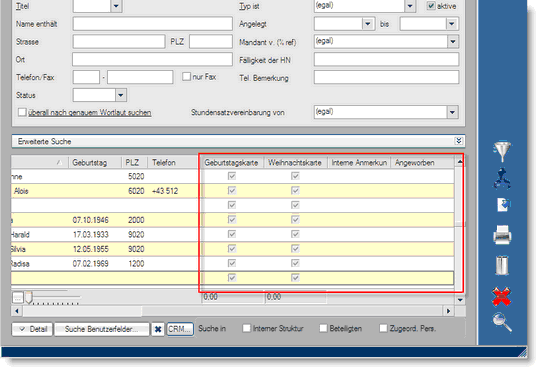Screen dimensions: 538x369
Task: Click the blue X clear button beside CRM
Action: 158,329
